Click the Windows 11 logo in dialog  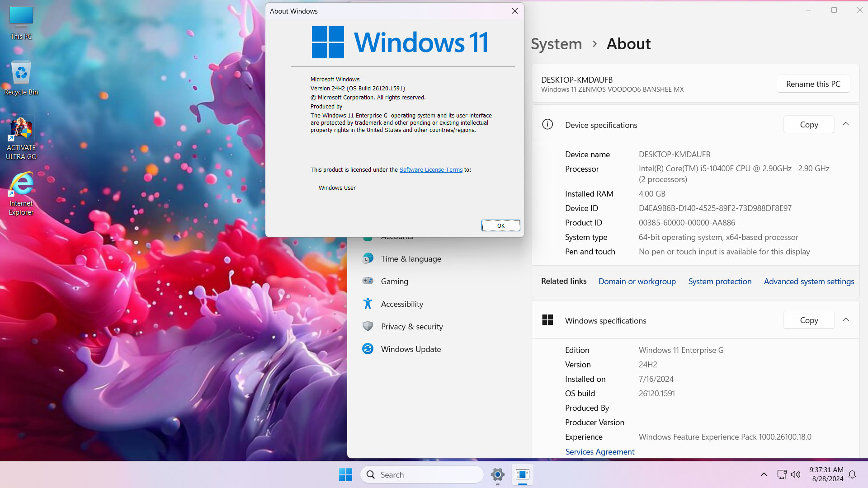[x=400, y=42]
